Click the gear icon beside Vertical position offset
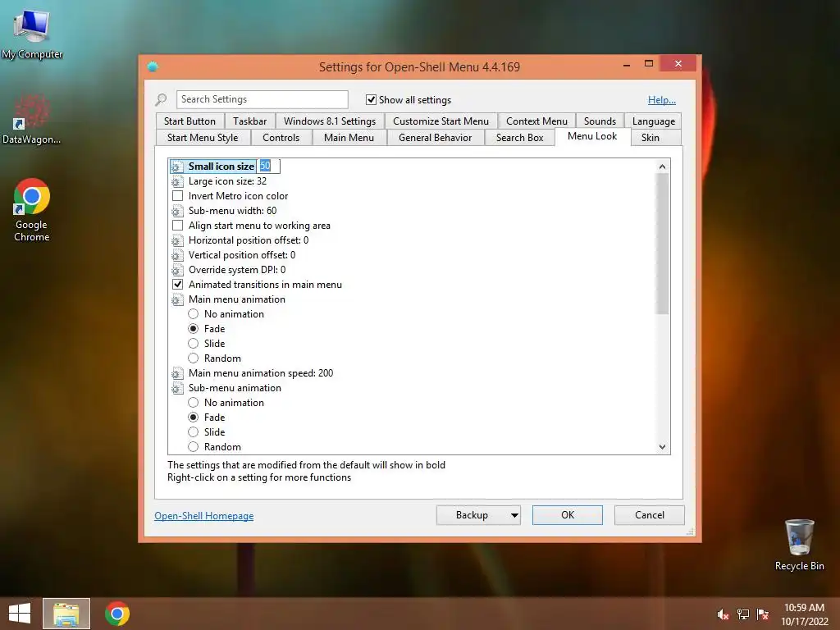Screen dimensions: 840x630 click(x=177, y=256)
